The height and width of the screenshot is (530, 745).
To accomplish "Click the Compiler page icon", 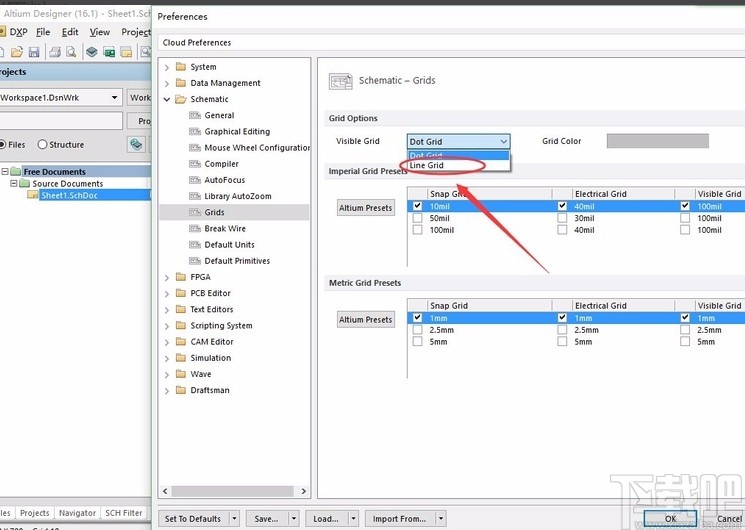I will coord(195,164).
